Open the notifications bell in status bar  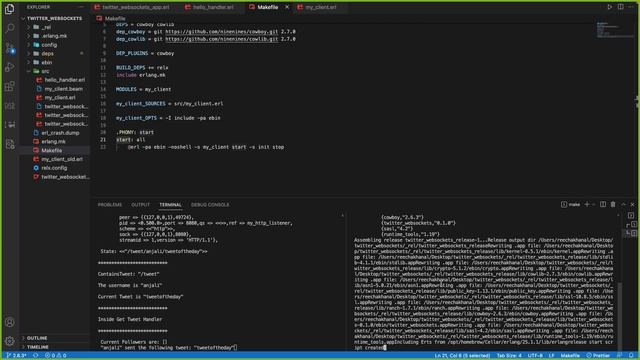631,356
